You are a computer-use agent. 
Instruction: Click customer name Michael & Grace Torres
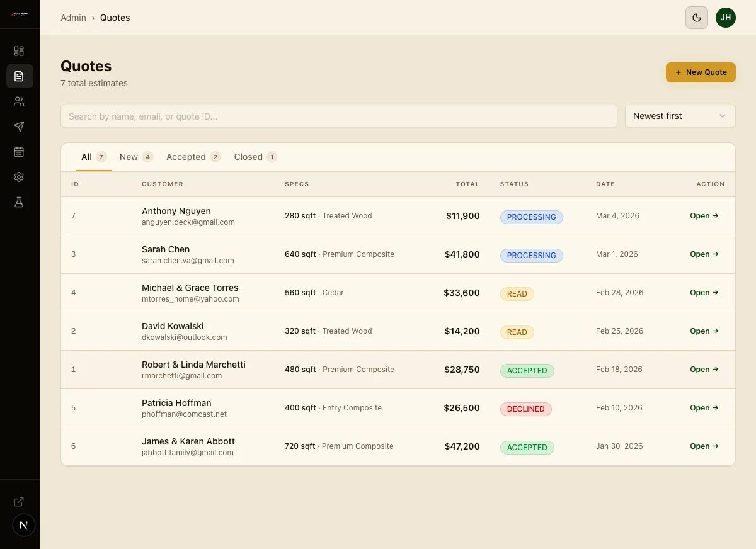coord(190,288)
